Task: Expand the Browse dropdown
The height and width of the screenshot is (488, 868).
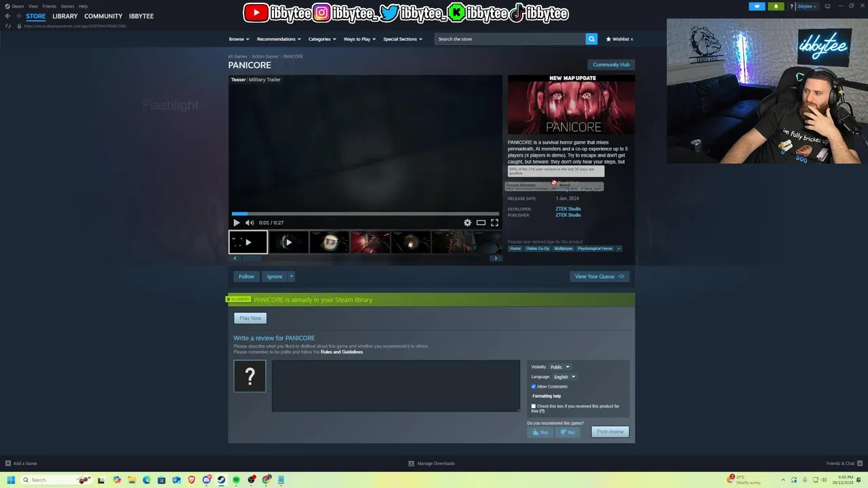Action: tap(239, 39)
